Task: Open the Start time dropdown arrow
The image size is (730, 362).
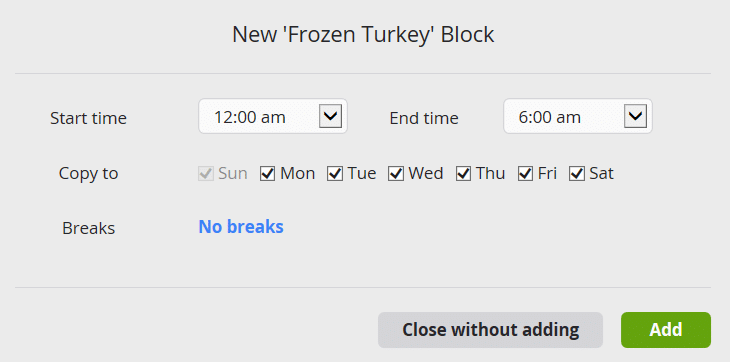Action: coord(331,116)
